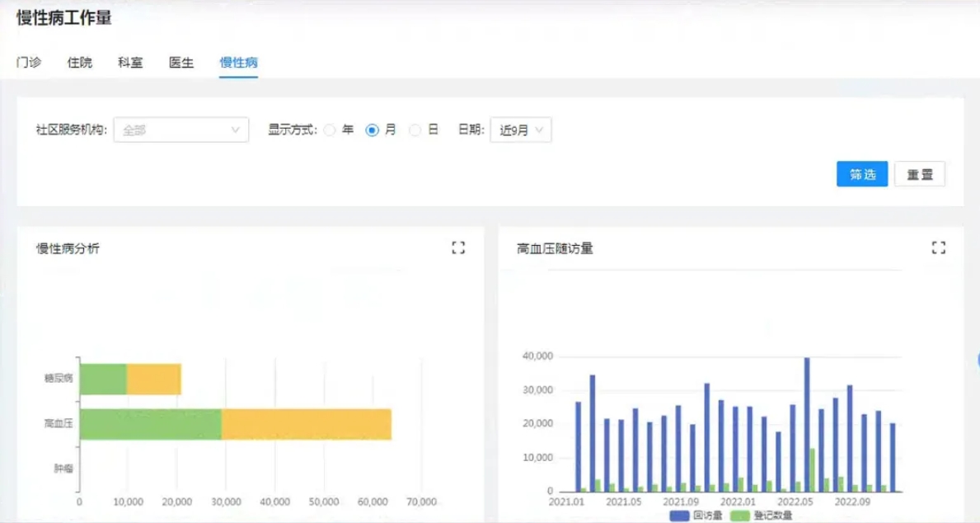This screenshot has width=980, height=523.
Task: Expand 慢性病分析 chart to fullscreen
Action: pos(458,247)
